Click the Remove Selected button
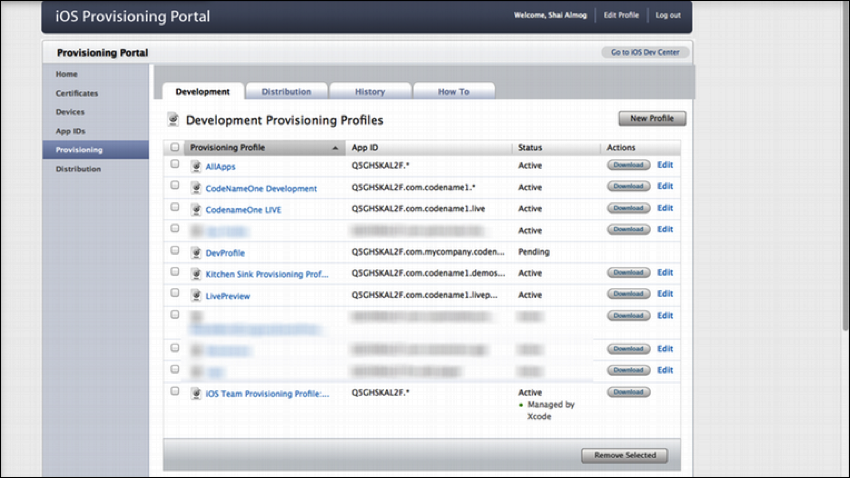 click(x=624, y=455)
